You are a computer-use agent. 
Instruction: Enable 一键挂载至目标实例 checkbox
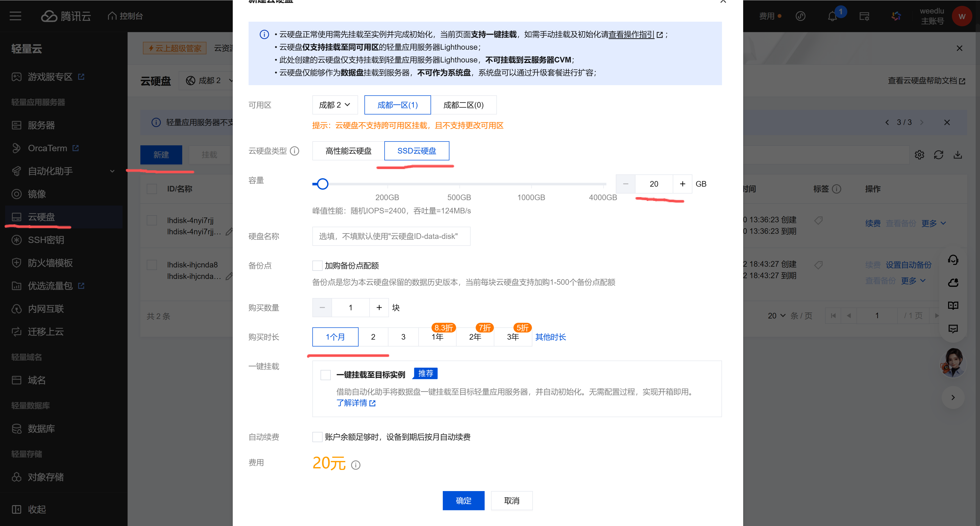point(326,375)
